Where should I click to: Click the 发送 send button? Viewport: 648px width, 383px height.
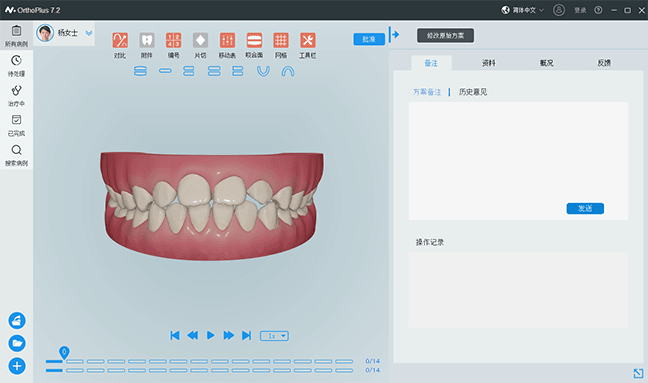point(585,209)
